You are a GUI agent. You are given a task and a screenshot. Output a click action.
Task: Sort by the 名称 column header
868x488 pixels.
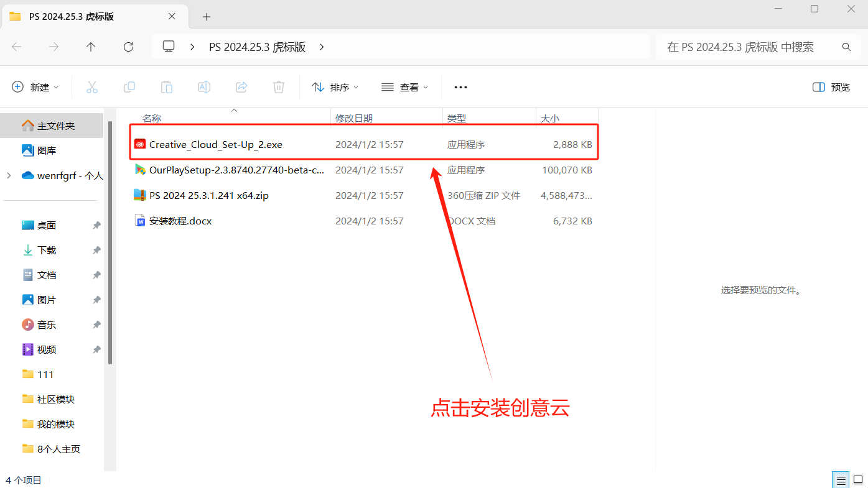point(152,118)
